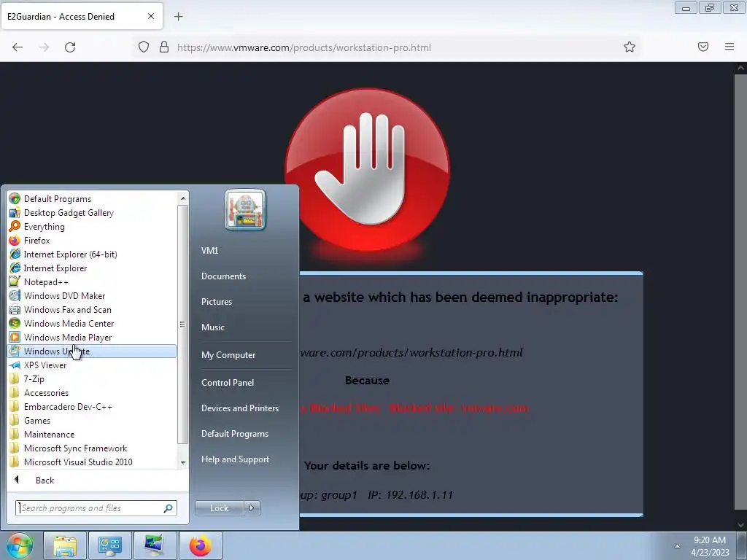Click the programs list scrollbar thumb

182,324
